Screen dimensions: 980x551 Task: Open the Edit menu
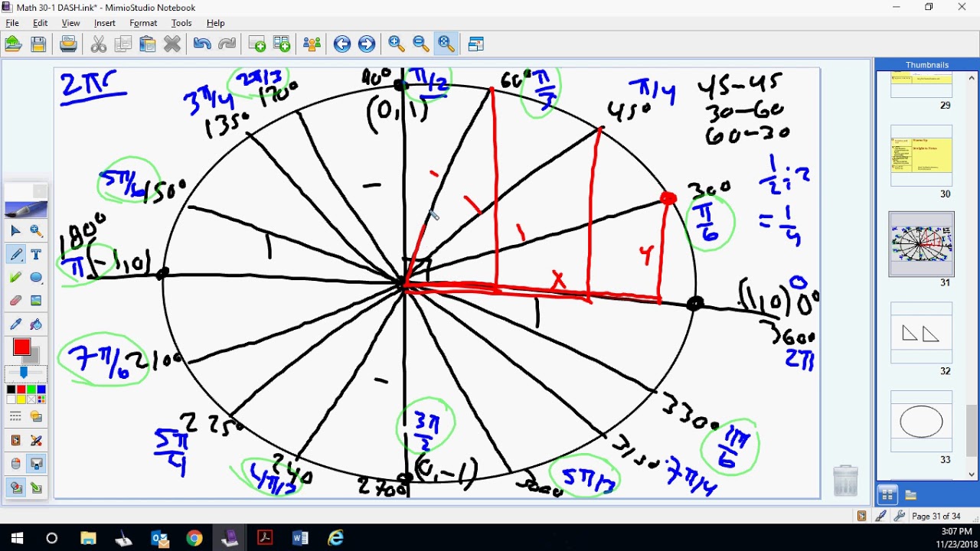41,23
